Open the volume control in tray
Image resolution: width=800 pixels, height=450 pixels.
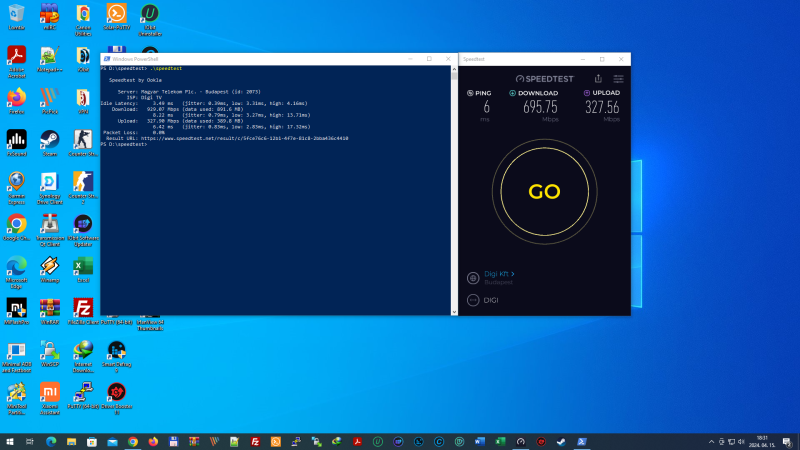pyautogui.click(x=741, y=442)
